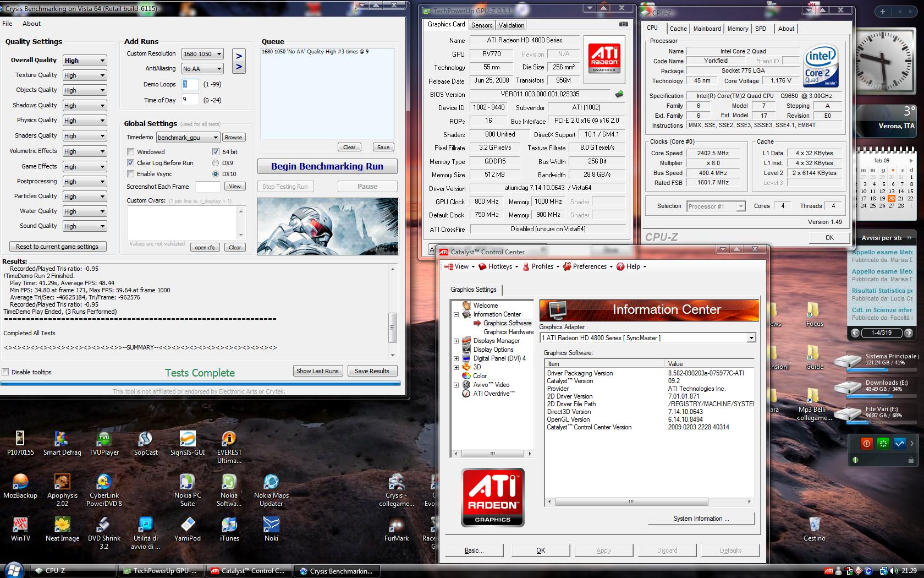Switch to the Sensors tab in GPU-Z
This screenshot has width=924, height=578.
click(482, 25)
